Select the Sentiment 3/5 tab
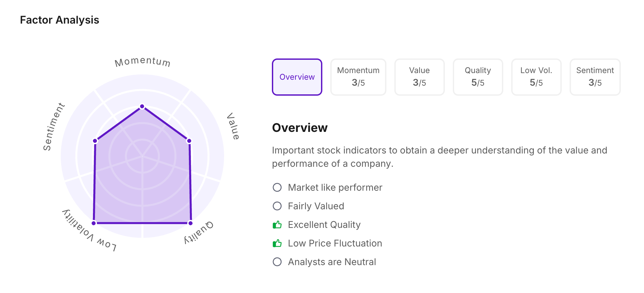The image size is (644, 293). 595,77
